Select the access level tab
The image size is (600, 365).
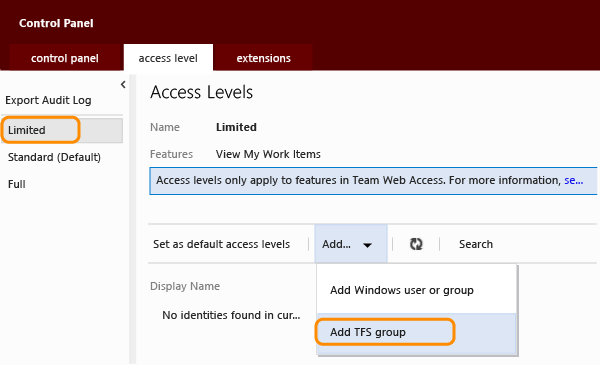[x=168, y=58]
